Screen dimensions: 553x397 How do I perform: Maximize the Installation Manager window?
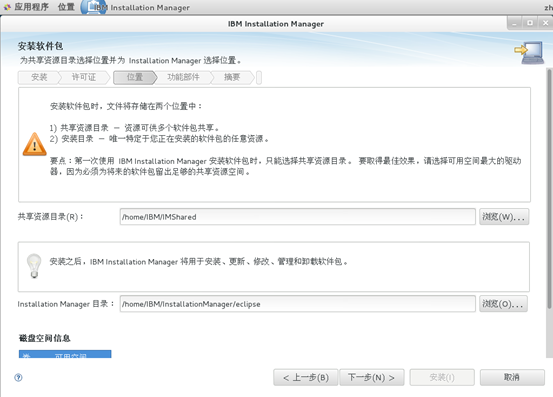tap(530, 23)
